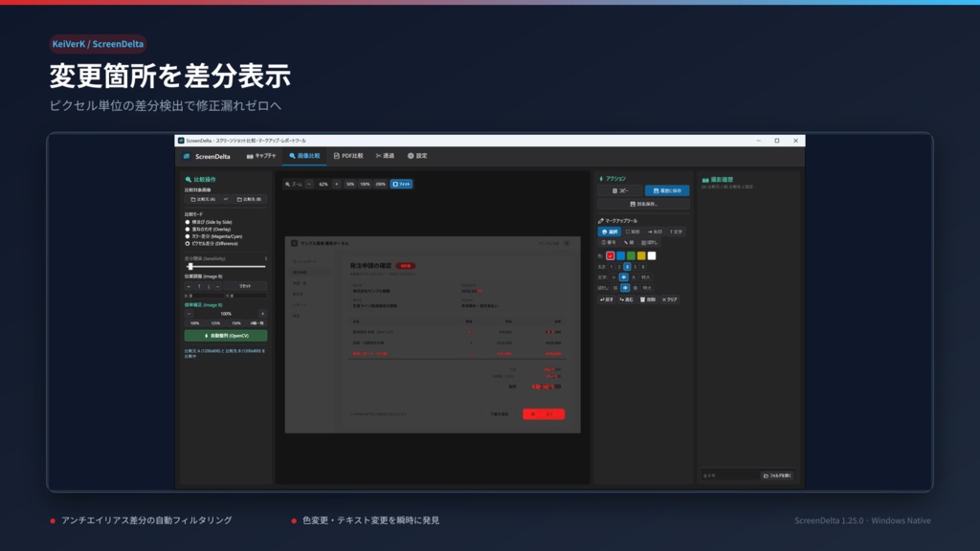The width and height of the screenshot is (980, 551).
Task: Select Side by Side comparison mode
Action: point(210,222)
